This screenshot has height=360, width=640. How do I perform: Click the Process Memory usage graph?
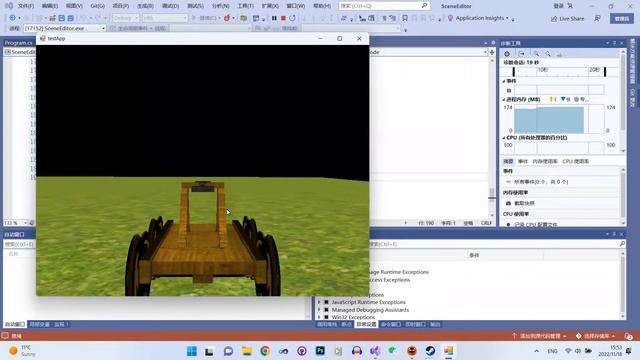559,119
